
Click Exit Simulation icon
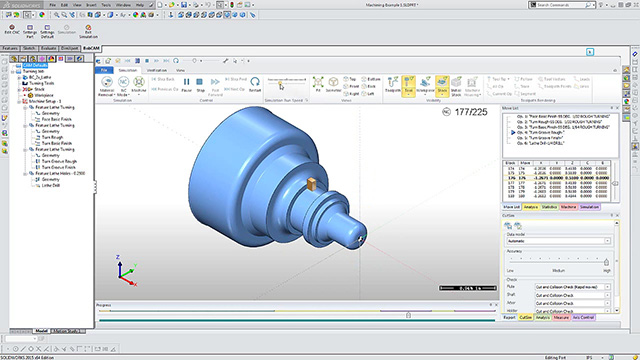(88, 31)
